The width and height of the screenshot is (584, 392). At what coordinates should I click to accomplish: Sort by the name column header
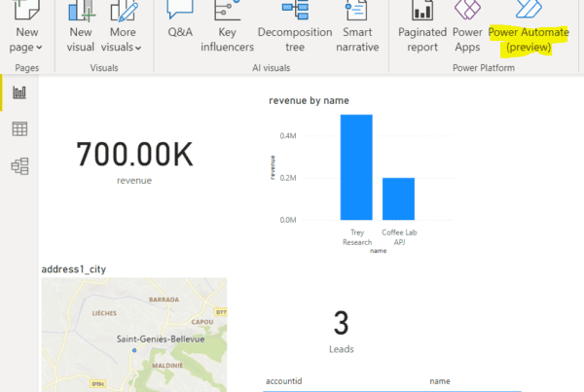(440, 381)
